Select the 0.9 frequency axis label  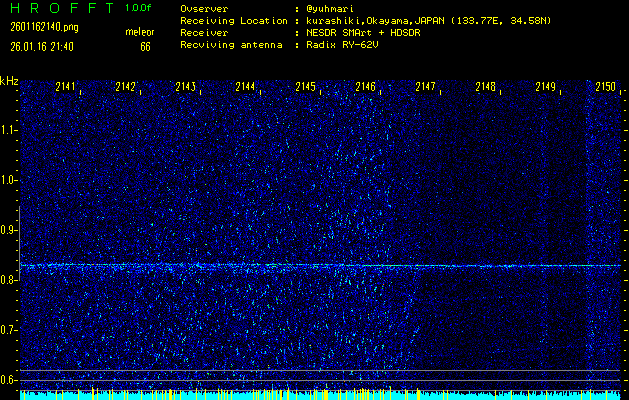(x=9, y=230)
